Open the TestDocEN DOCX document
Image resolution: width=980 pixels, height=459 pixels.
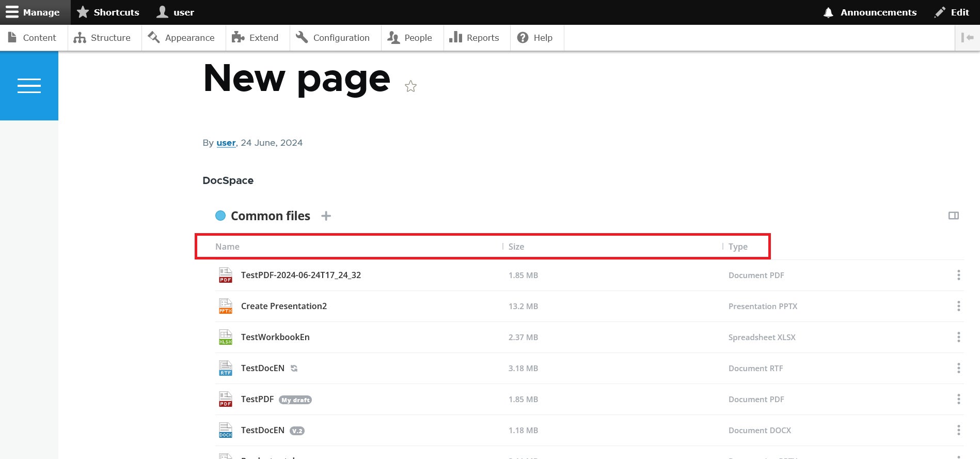(x=263, y=430)
